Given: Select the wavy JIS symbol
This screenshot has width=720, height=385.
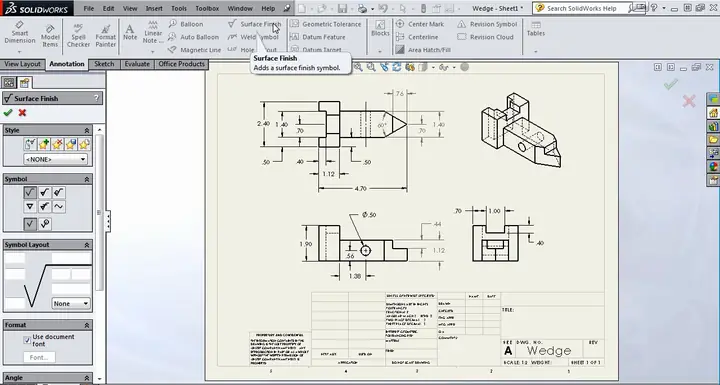Looking at the screenshot, I should coord(58,207).
